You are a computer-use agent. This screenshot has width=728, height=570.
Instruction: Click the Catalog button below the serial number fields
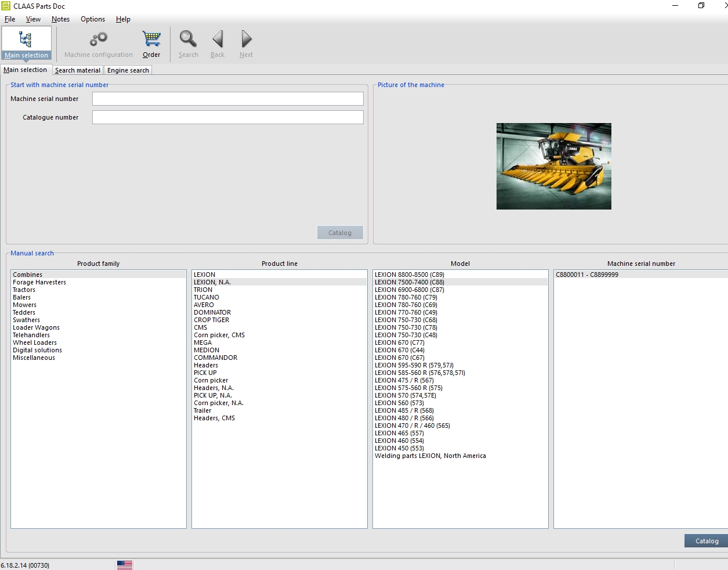tap(340, 232)
